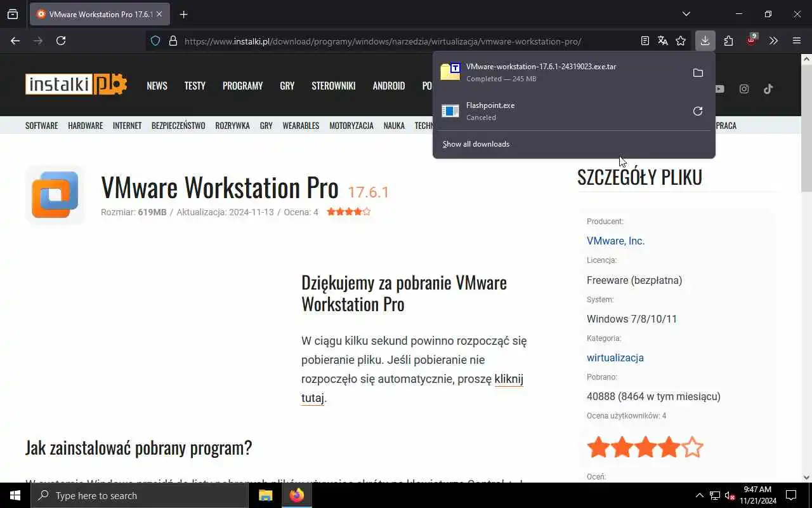
Task: Open the Windows Start menu
Action: point(15,495)
